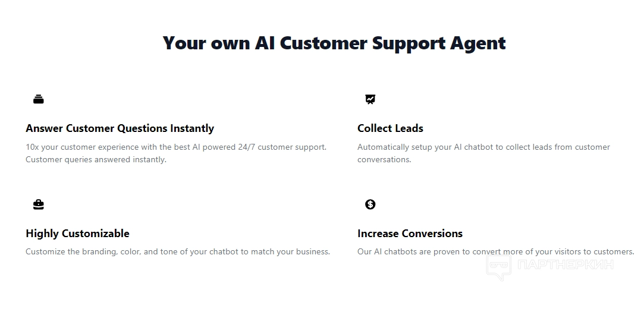This screenshot has height=312, width=644.
Task: Click the Партнеркин watermark logo icon
Action: [499, 266]
